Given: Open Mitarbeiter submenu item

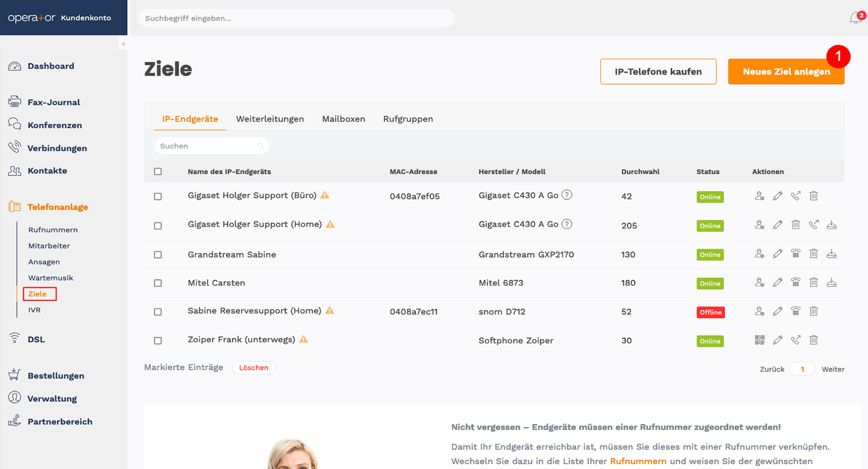Looking at the screenshot, I should click(x=49, y=245).
